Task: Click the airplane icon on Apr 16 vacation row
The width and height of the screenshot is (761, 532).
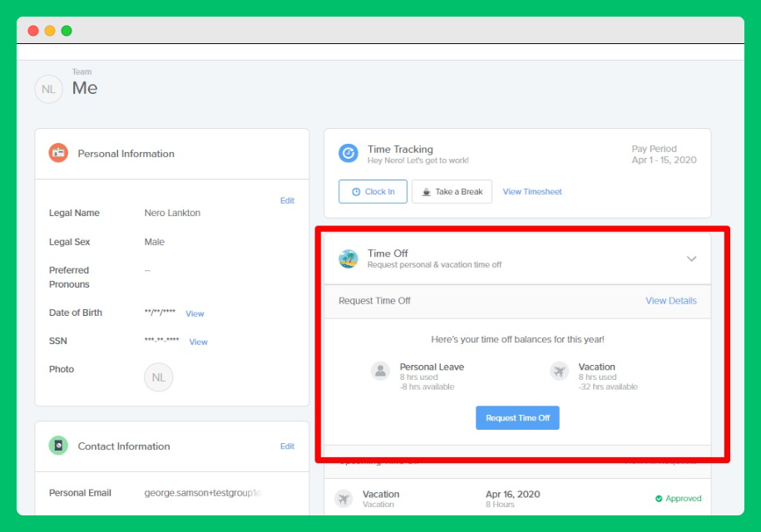Action: click(343, 499)
